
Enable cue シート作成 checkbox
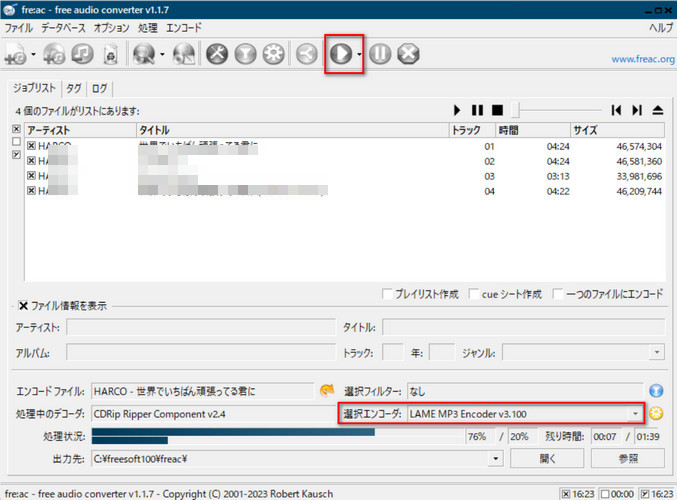click(x=474, y=294)
